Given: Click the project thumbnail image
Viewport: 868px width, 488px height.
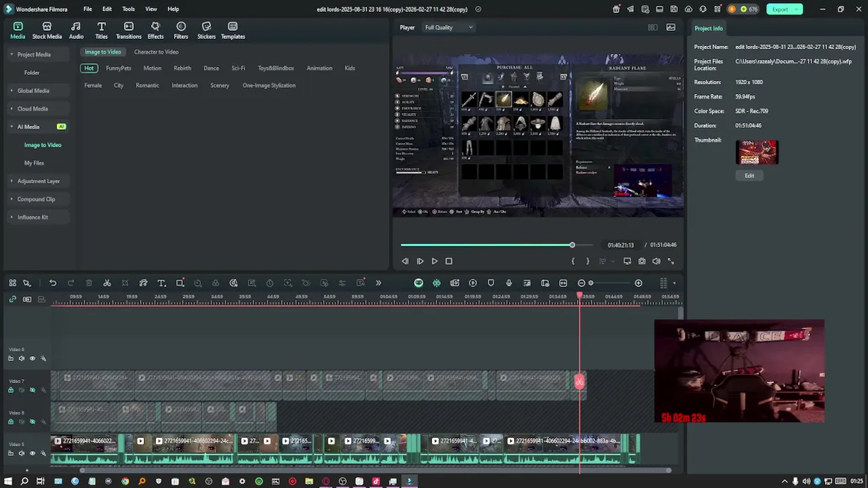Looking at the screenshot, I should tap(757, 152).
